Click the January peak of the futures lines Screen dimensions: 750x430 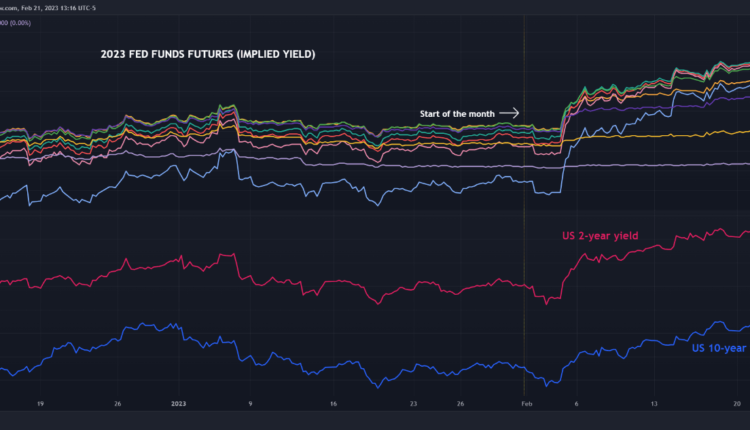pos(233,106)
